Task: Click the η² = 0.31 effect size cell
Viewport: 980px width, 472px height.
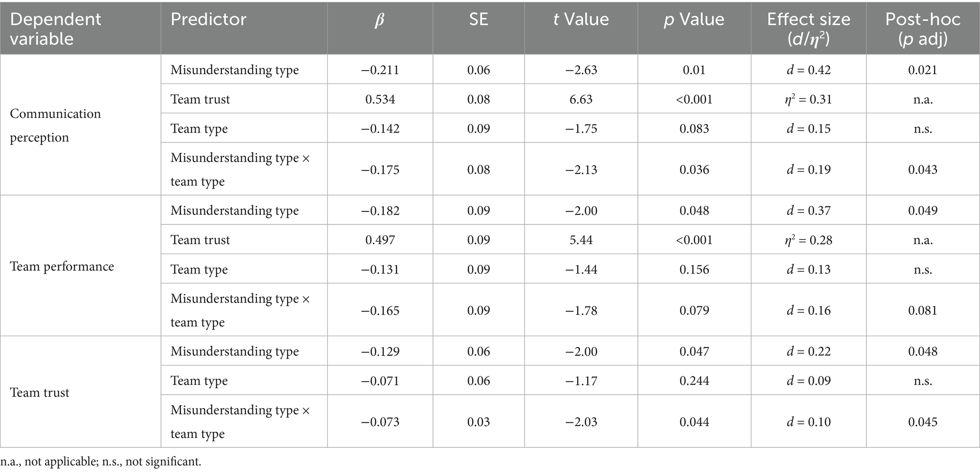Action: coord(808,99)
